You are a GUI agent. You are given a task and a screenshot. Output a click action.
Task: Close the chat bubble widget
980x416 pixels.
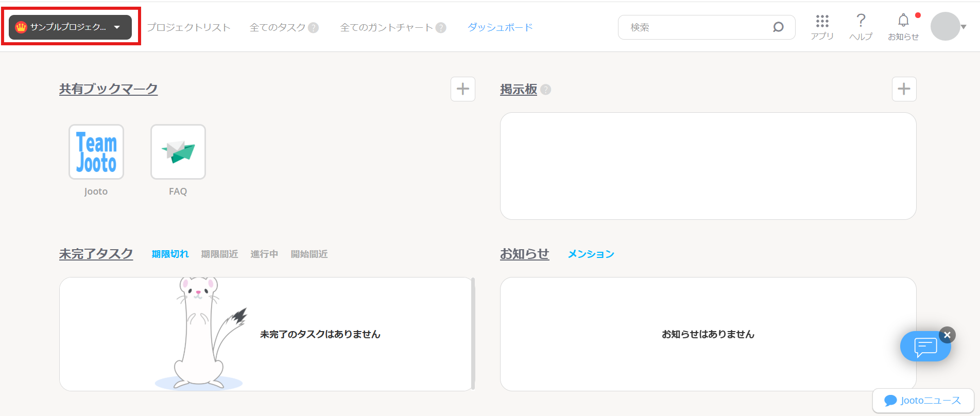tap(947, 335)
